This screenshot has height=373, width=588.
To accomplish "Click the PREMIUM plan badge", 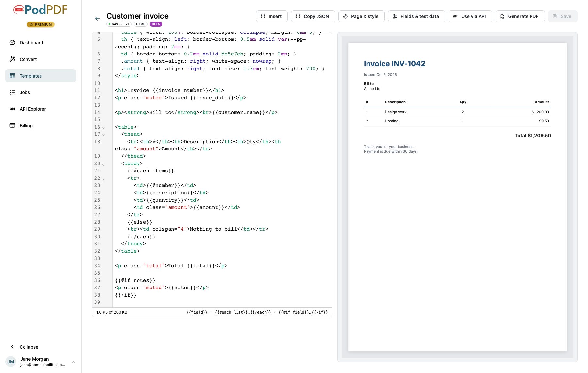I will point(41,24).
